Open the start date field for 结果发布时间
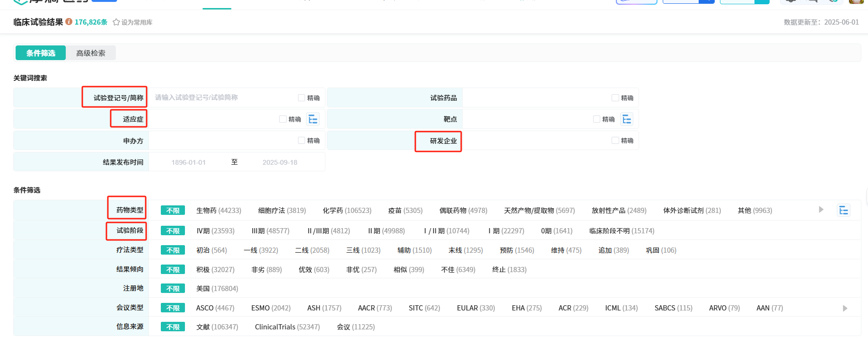 [188, 162]
